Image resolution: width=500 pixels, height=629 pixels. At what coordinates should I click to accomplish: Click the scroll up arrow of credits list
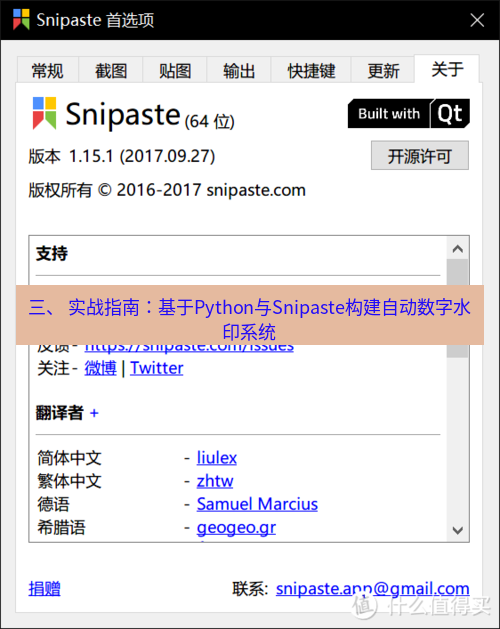457,249
